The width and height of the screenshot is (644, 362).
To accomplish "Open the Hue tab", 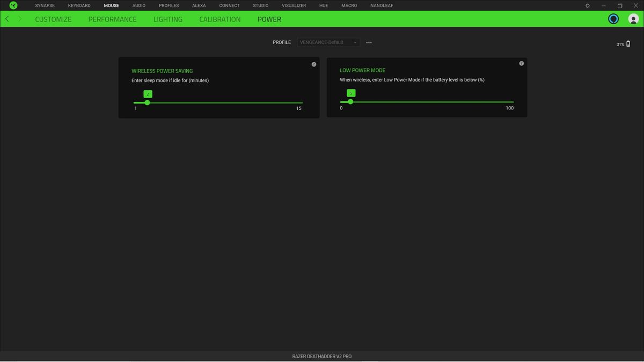I will tap(324, 5).
